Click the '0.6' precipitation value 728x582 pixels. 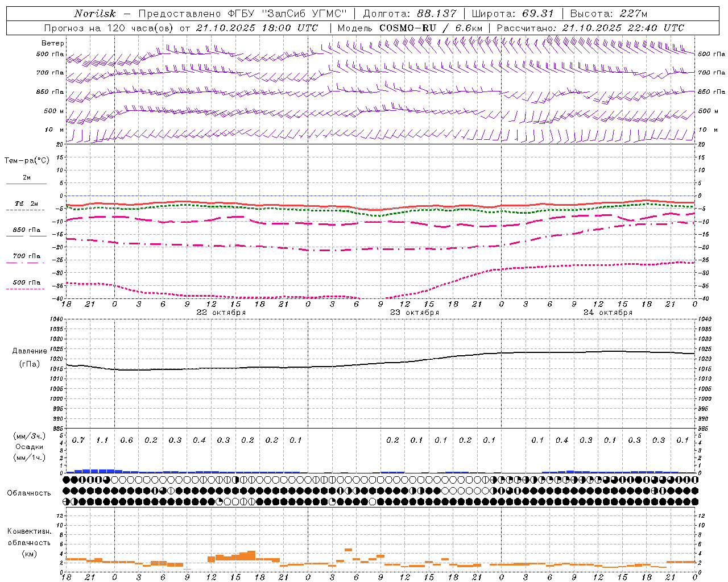pos(127,440)
